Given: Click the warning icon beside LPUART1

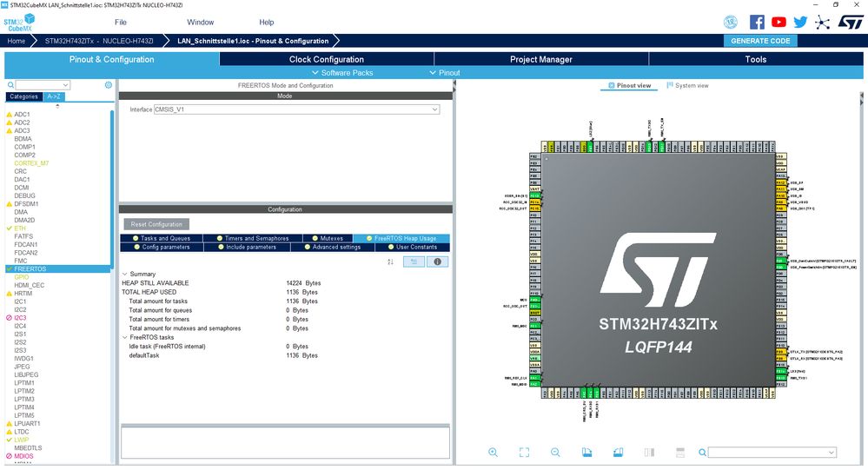Looking at the screenshot, I should click(x=9, y=423).
